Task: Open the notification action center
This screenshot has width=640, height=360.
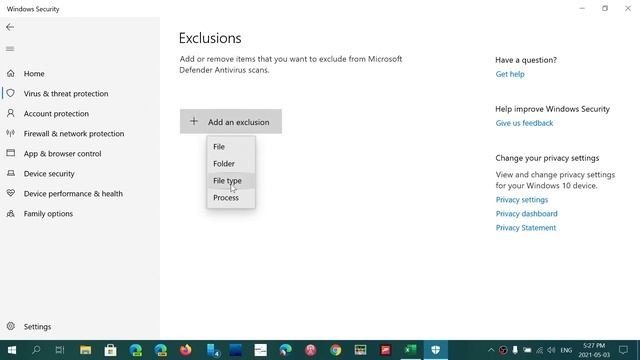Action: [x=623, y=350]
